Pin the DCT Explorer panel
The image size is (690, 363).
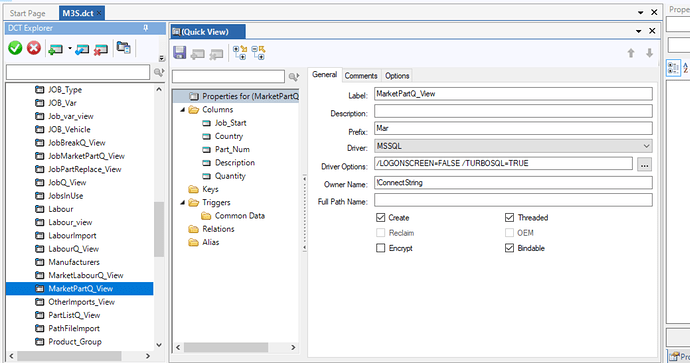click(146, 28)
